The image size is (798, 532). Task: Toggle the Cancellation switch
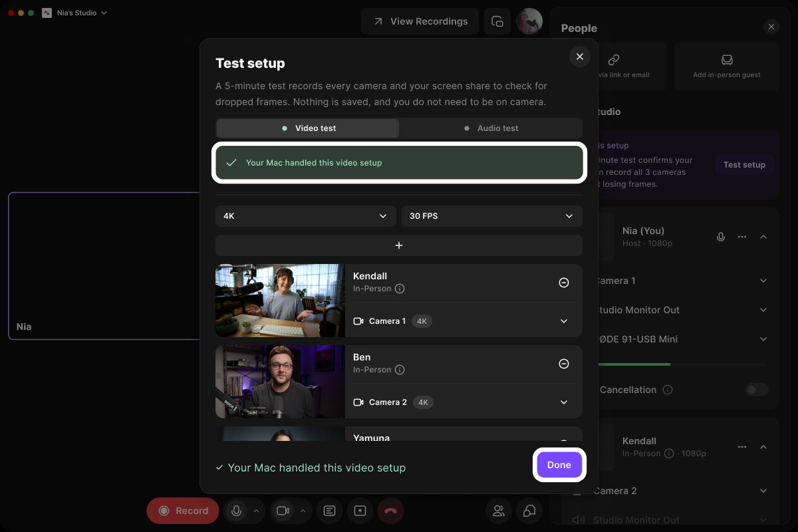pos(757,390)
